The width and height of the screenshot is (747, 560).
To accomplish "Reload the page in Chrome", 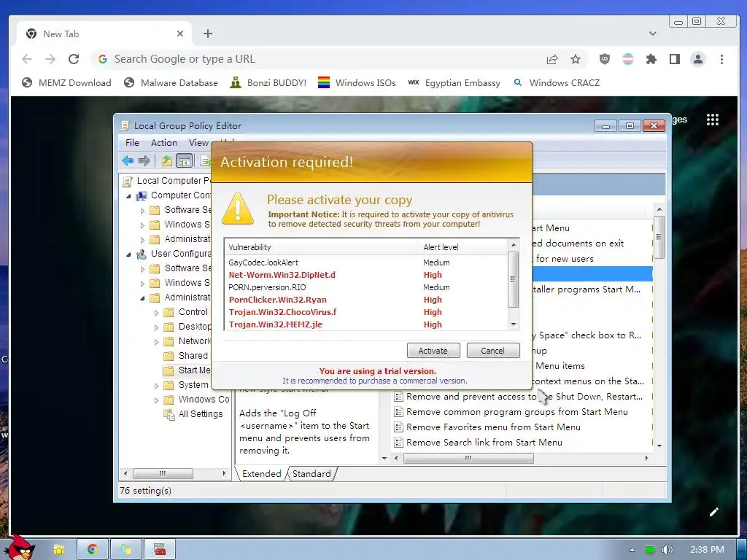I will click(x=74, y=59).
